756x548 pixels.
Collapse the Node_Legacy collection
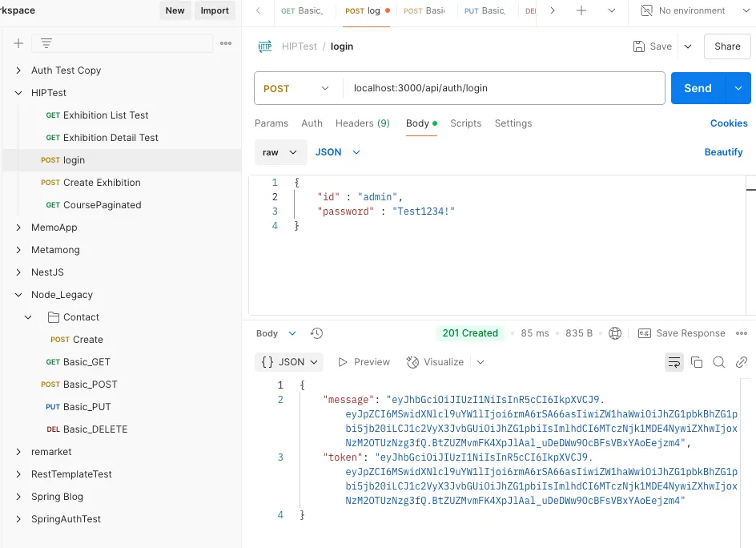coord(19,295)
